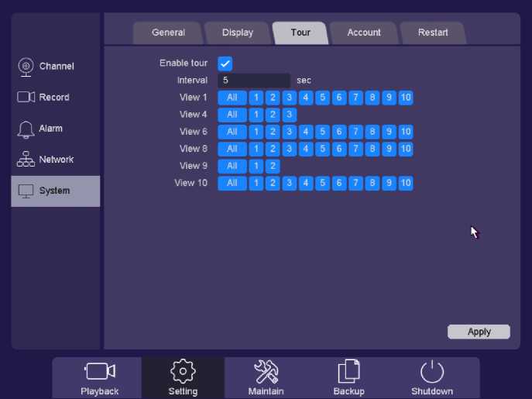Select the System monitor icon
The height and width of the screenshot is (399, 532).
tap(26, 191)
